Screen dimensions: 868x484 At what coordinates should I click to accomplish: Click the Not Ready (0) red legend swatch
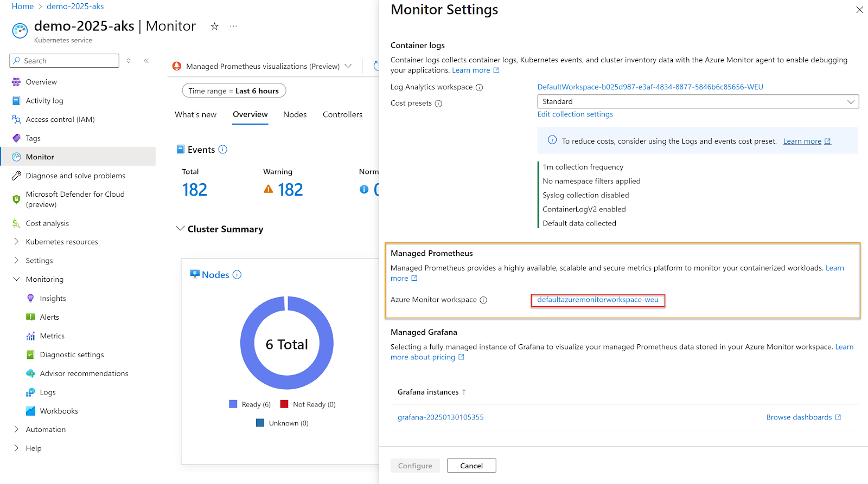point(284,404)
